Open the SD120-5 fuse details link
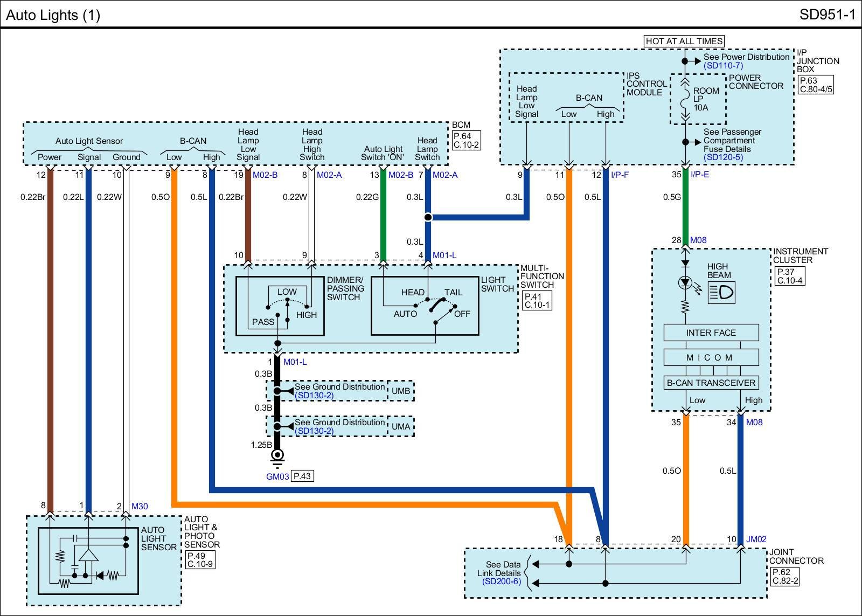Image resolution: width=862 pixels, height=616 pixels. click(x=723, y=157)
